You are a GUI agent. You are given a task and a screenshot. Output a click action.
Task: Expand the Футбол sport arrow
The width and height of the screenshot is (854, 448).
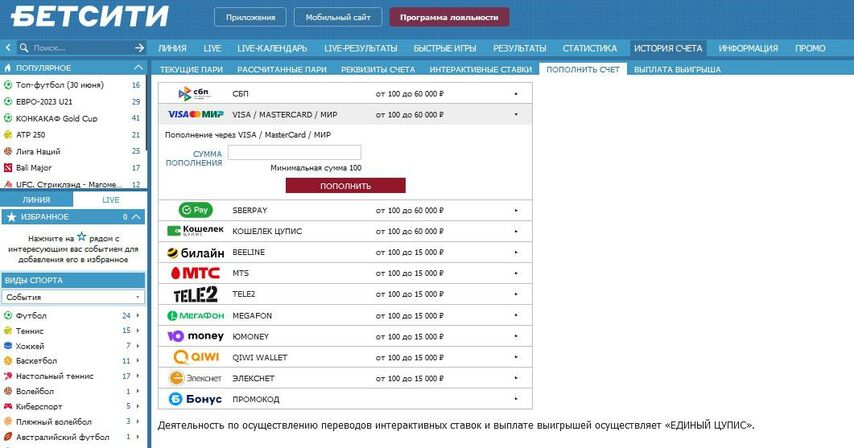(x=138, y=315)
